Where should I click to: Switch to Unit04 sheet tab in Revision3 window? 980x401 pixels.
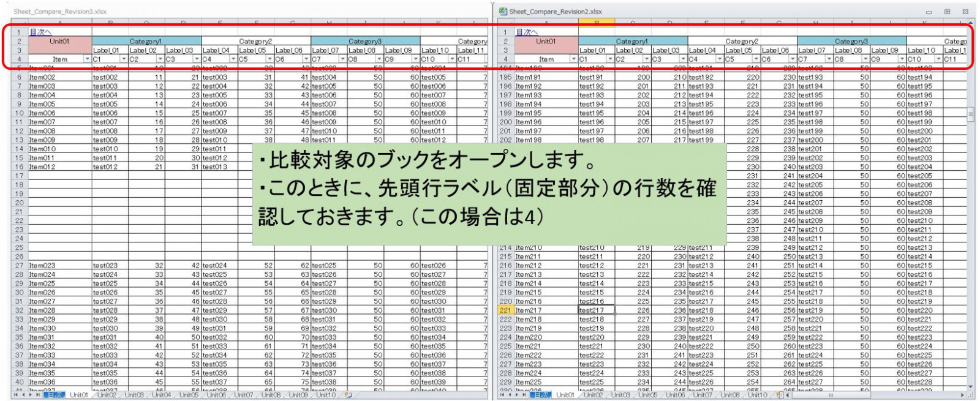(162, 395)
